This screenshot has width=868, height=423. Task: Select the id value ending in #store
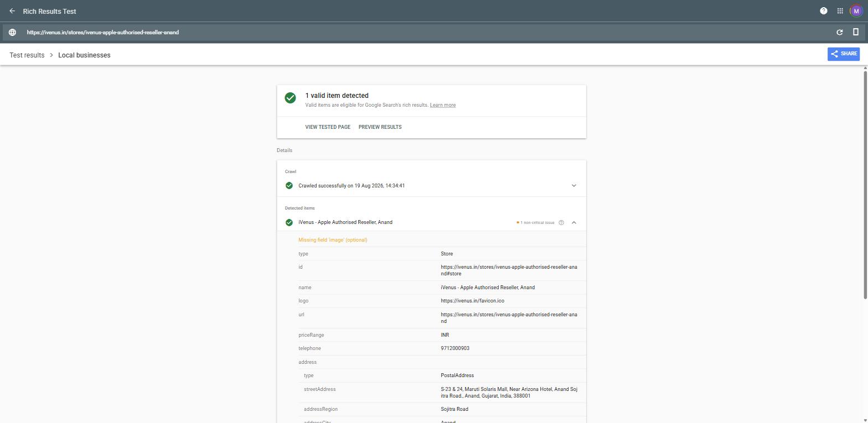point(509,270)
